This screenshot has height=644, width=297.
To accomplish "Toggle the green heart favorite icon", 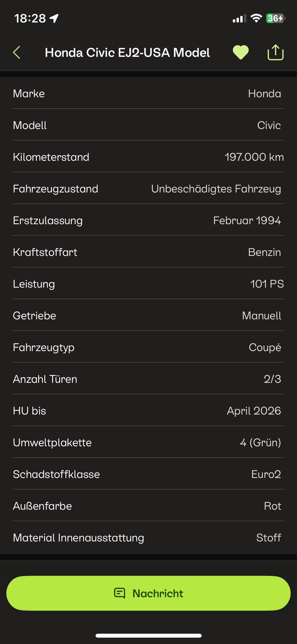I will [241, 52].
